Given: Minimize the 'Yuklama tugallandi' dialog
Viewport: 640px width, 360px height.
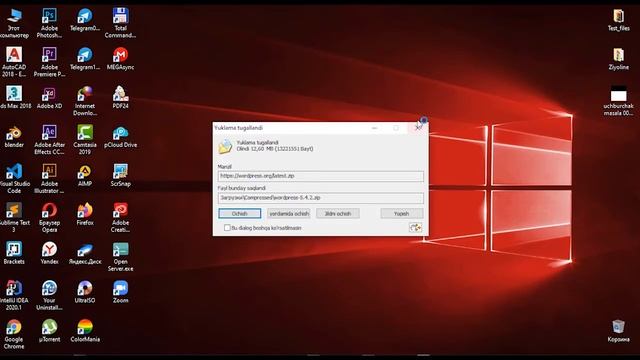Looking at the screenshot, I should click(x=375, y=128).
